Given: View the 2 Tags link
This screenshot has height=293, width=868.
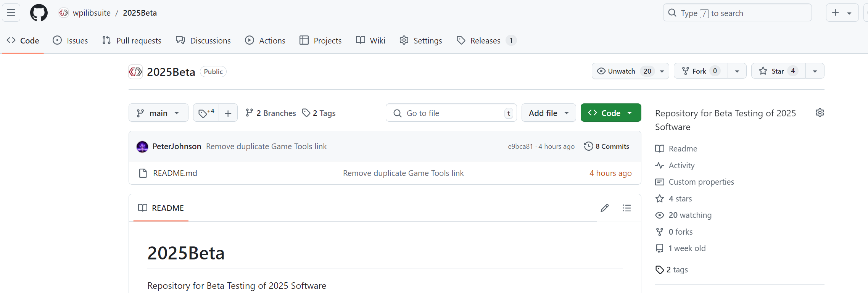Looking at the screenshot, I should click(319, 113).
